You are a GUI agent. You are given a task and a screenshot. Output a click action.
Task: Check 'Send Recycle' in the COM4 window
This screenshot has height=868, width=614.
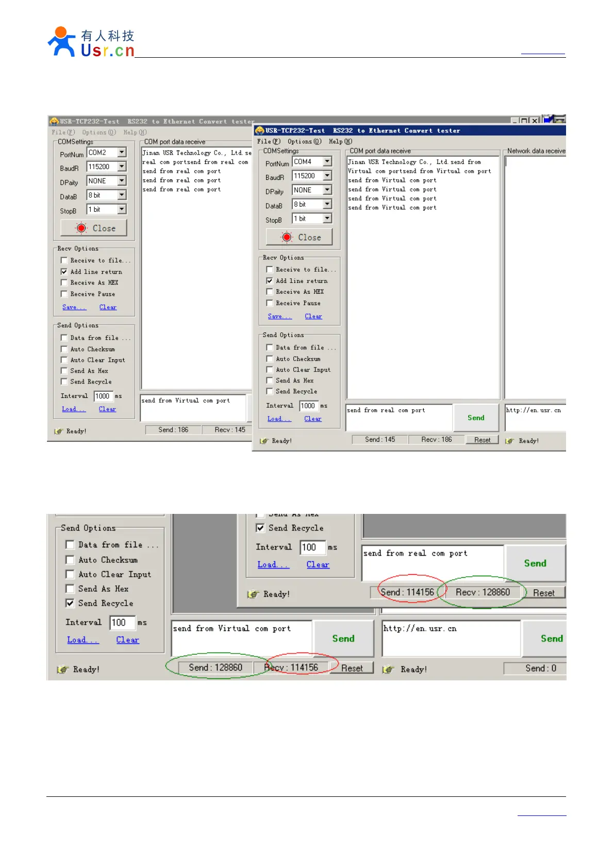tap(270, 391)
